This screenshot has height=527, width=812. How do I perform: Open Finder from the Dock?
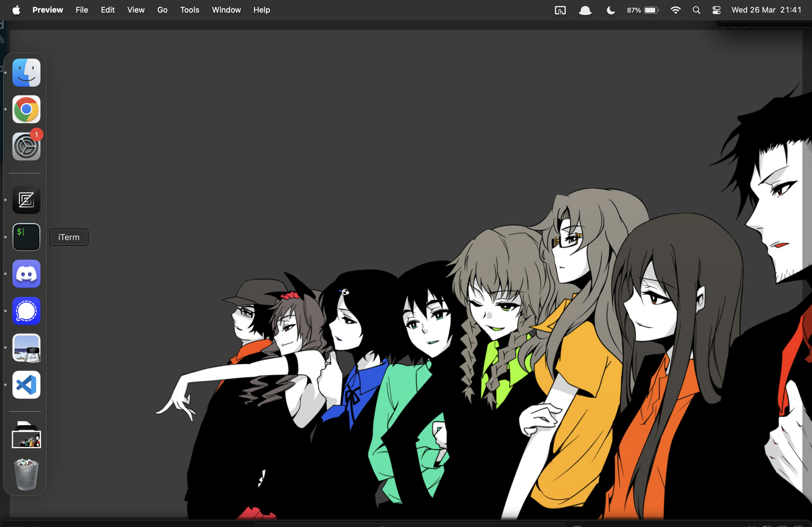[x=26, y=72]
